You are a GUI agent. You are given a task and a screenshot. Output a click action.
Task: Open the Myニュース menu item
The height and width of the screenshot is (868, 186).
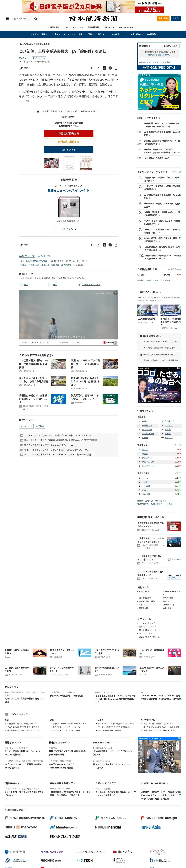point(78,27)
